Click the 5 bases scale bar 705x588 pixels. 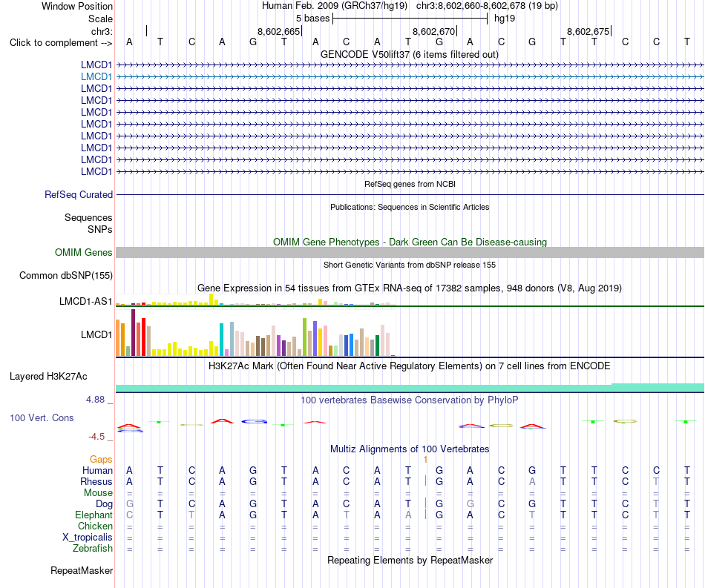[x=410, y=19]
